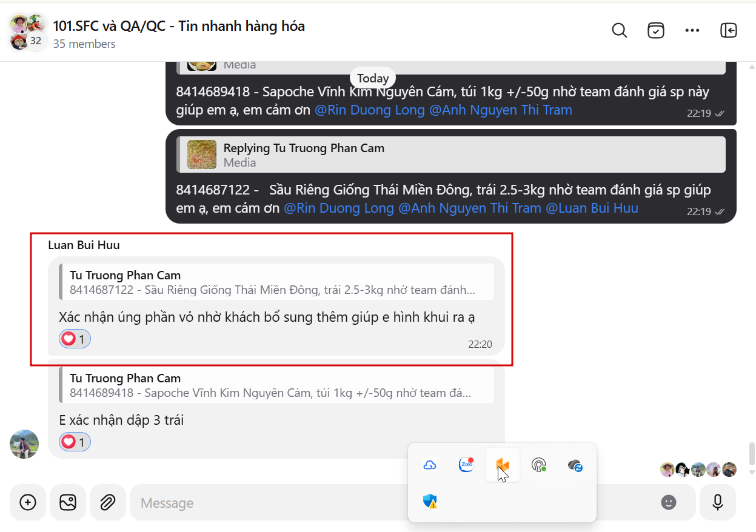Click mention @Anh Nguyen Thi Tram in Sapoche message
This screenshot has height=532, width=756.
tap(501, 110)
